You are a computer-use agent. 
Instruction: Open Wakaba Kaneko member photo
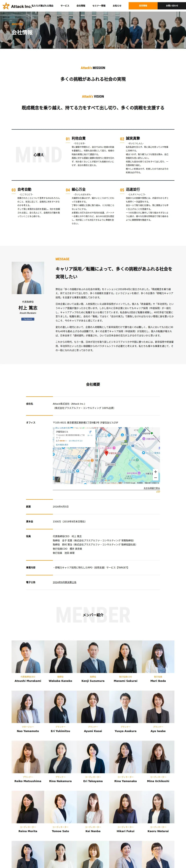coord(60,657)
